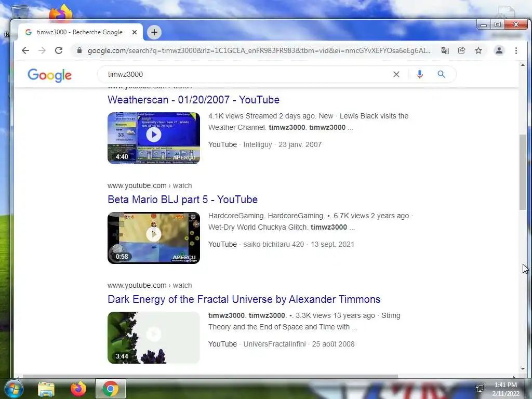532x399 pixels.
Task: Click the vertical scrollbar thumb
Action: click(523, 172)
